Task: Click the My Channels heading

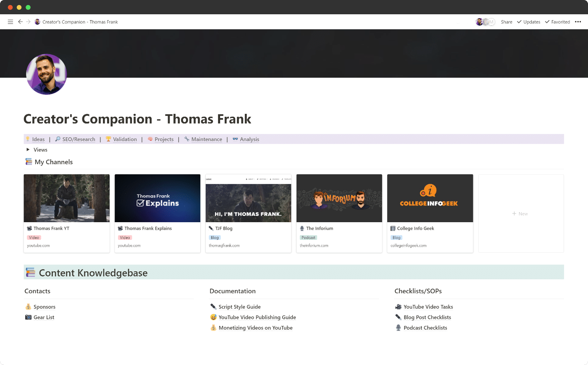Action: (x=54, y=162)
